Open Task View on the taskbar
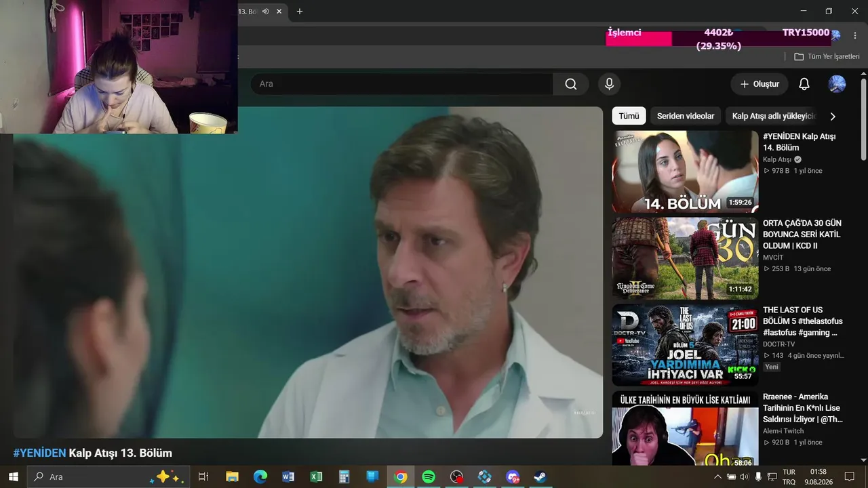The image size is (868, 488). (203, 476)
